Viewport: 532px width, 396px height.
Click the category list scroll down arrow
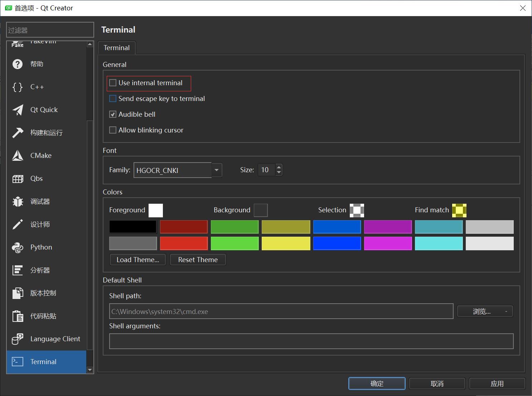[90, 370]
